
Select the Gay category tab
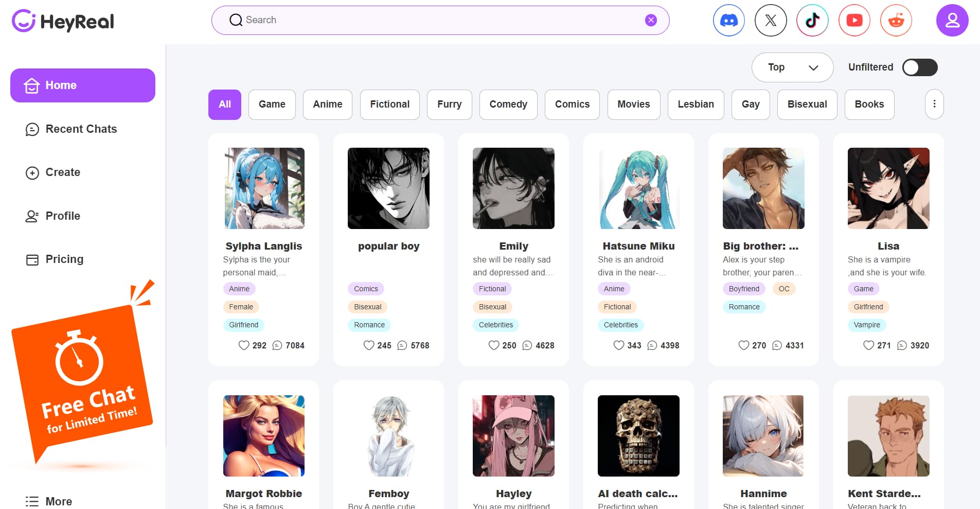(751, 104)
